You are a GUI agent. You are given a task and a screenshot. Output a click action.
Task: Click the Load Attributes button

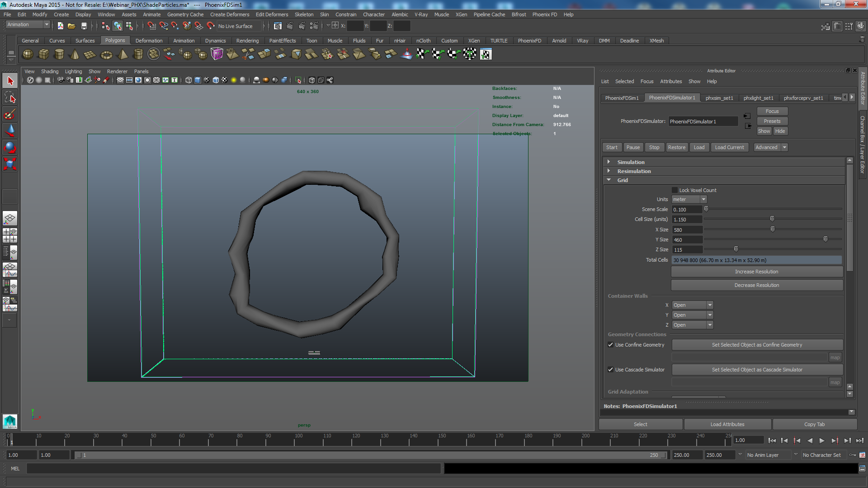click(x=727, y=424)
